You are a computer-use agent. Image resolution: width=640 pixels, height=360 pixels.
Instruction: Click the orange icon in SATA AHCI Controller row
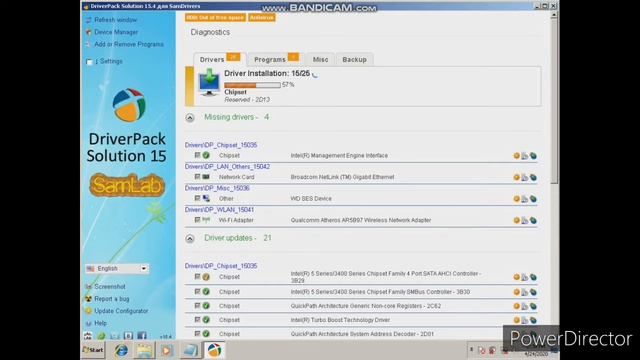tap(516, 277)
